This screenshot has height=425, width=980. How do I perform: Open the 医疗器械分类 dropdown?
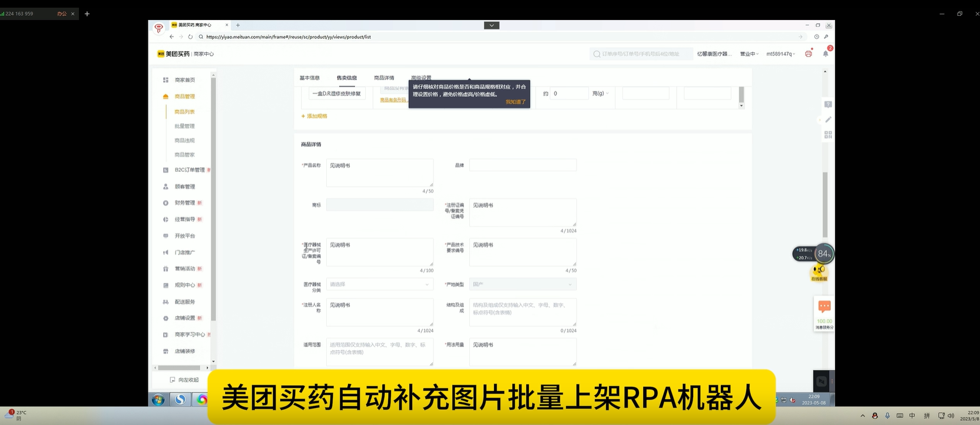(380, 284)
